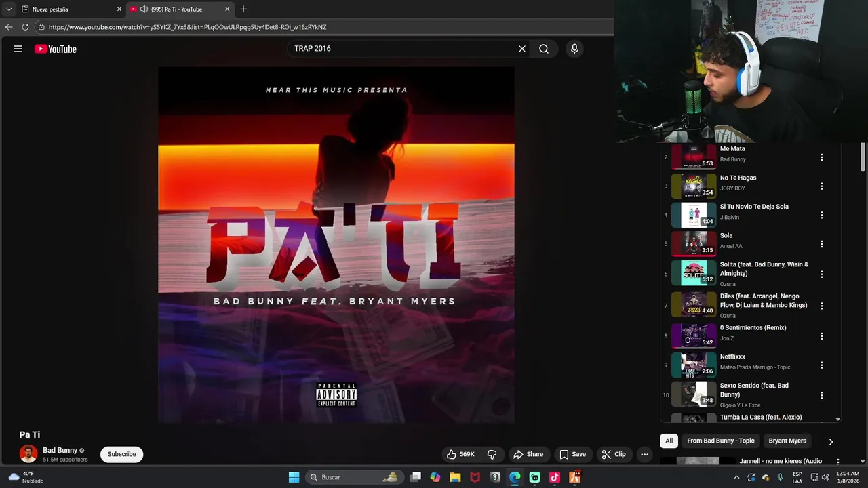Select Netflixxx track in playlist
Viewport: 868px width, 488px height.
(x=739, y=365)
